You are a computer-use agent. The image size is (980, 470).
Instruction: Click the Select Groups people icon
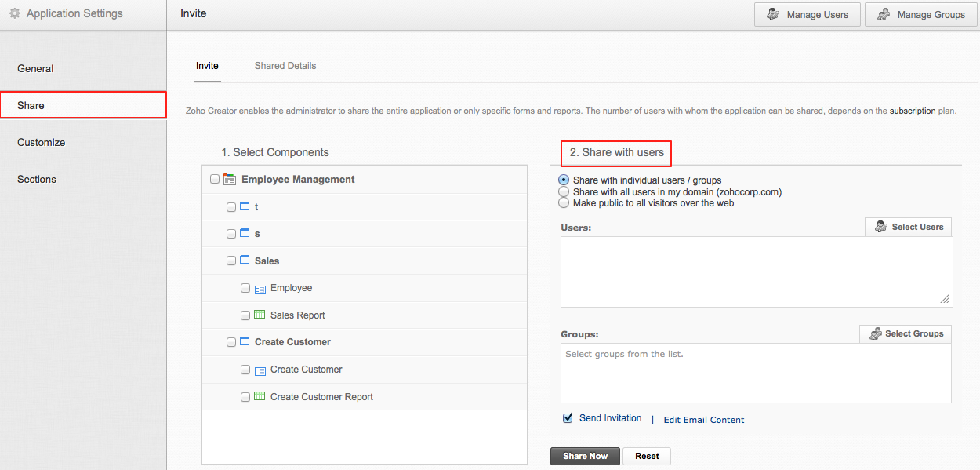(x=876, y=333)
